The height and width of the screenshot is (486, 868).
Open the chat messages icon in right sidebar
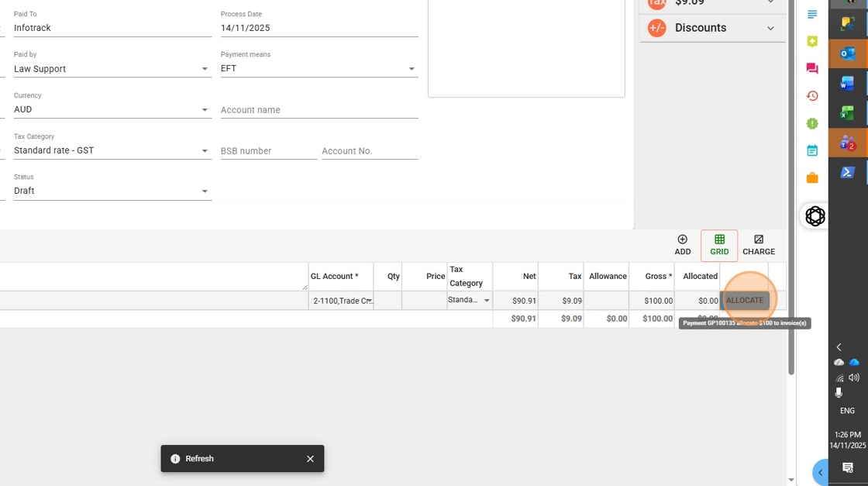pyautogui.click(x=811, y=68)
